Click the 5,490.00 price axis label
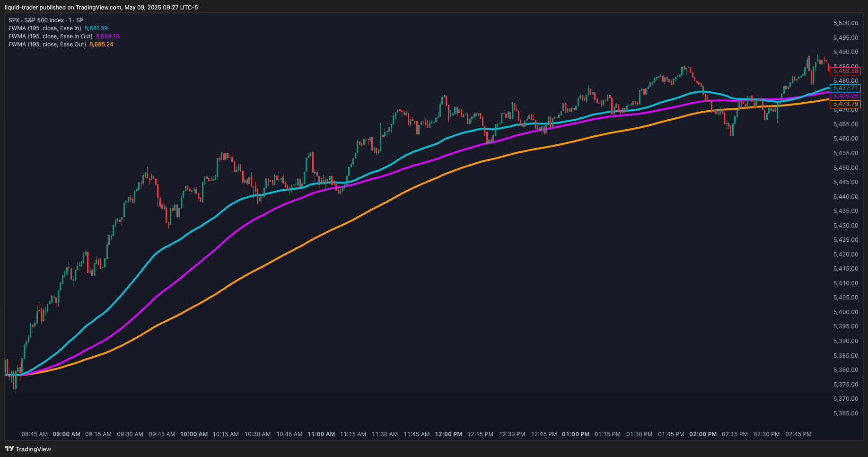 pyautogui.click(x=846, y=52)
